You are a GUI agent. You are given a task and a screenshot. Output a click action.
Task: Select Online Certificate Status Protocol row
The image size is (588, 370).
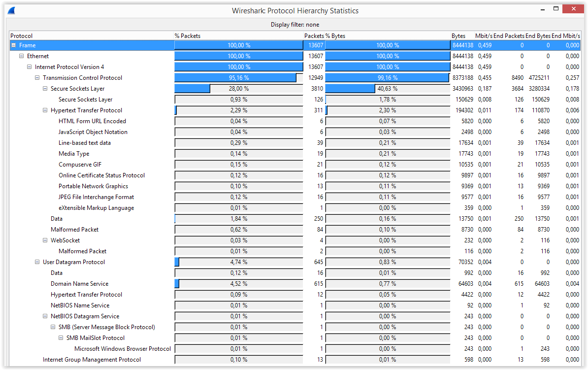[x=295, y=175]
